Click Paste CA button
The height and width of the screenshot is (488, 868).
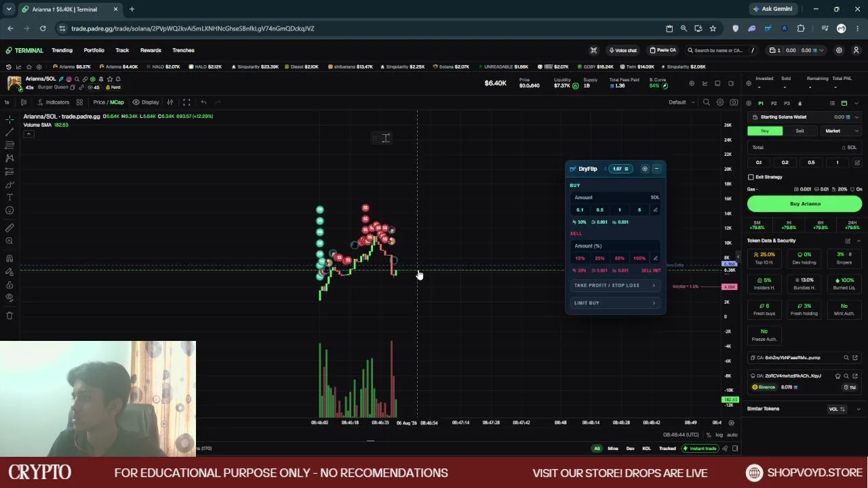[663, 50]
